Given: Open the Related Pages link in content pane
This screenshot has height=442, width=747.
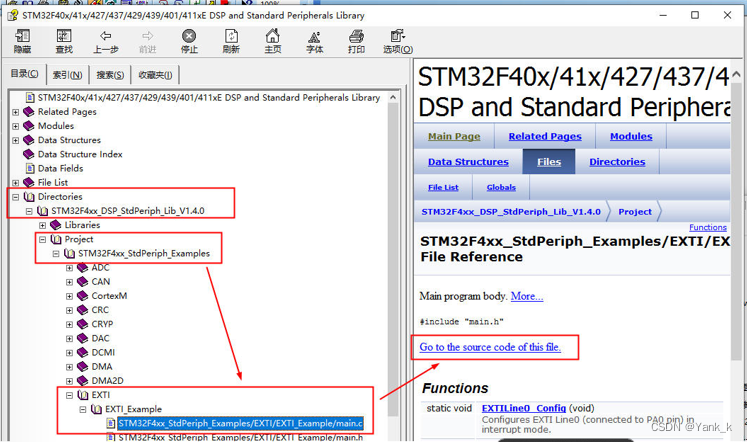Looking at the screenshot, I should (545, 136).
